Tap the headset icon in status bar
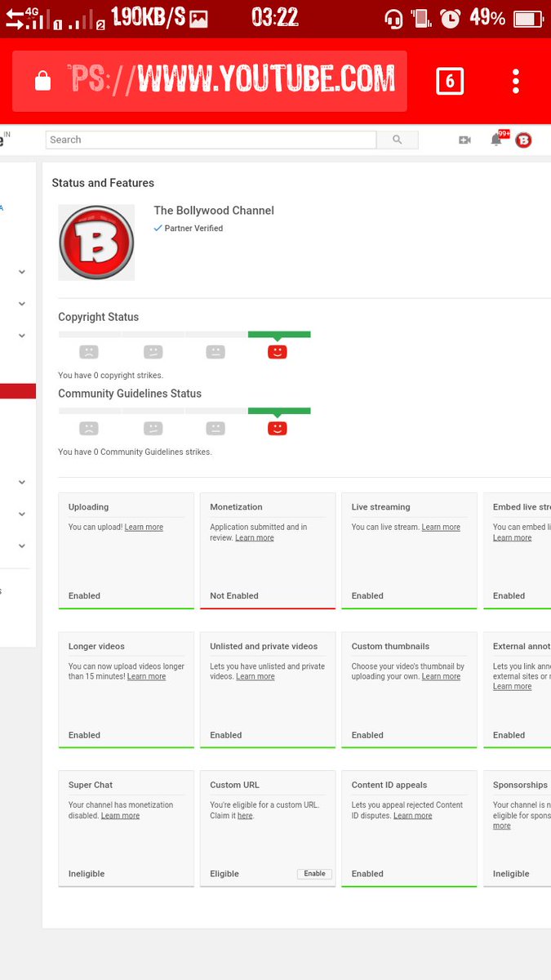 point(394,18)
